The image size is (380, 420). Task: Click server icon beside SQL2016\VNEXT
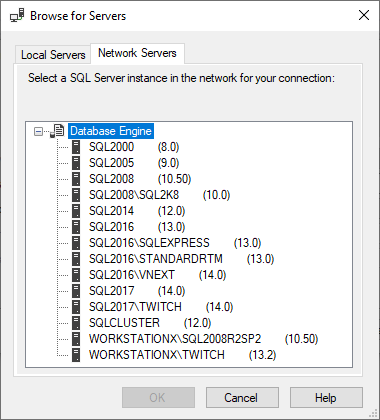point(76,275)
